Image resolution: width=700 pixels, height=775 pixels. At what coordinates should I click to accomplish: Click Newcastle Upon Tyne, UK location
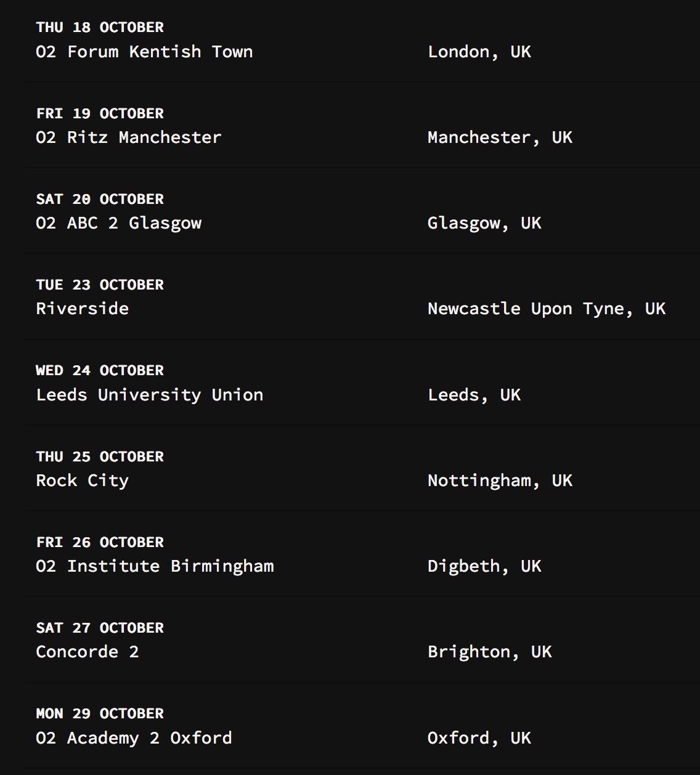click(547, 309)
